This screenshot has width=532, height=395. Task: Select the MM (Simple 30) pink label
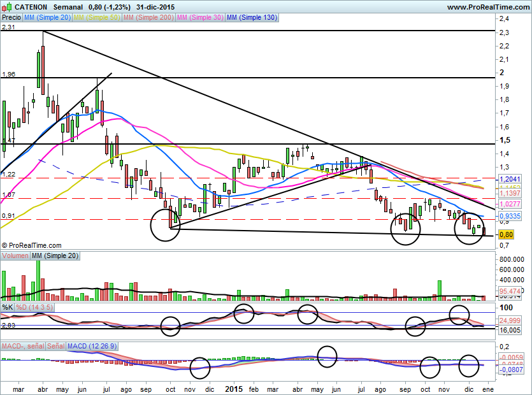point(200,18)
